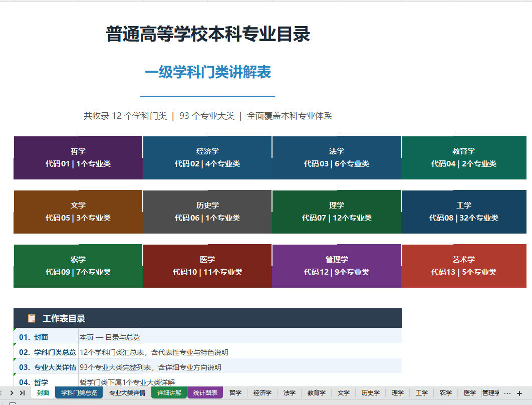Select the 工学 sheet tab

(x=422, y=393)
